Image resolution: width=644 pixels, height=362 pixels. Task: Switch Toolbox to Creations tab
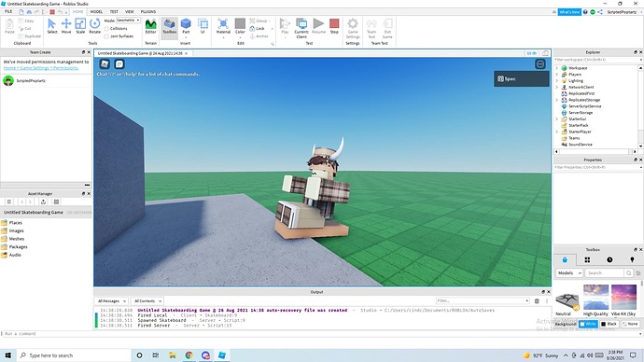tap(632, 259)
